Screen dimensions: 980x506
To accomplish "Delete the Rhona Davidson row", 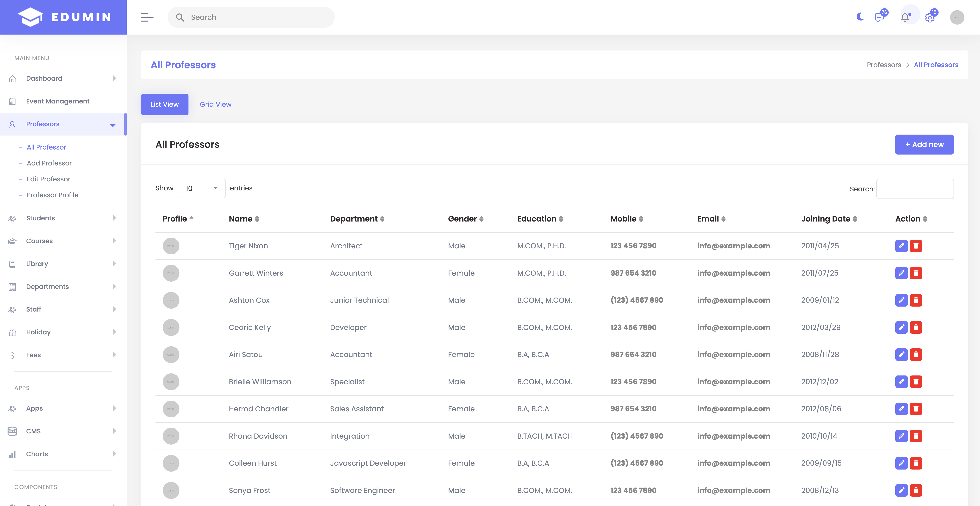I will click(916, 436).
